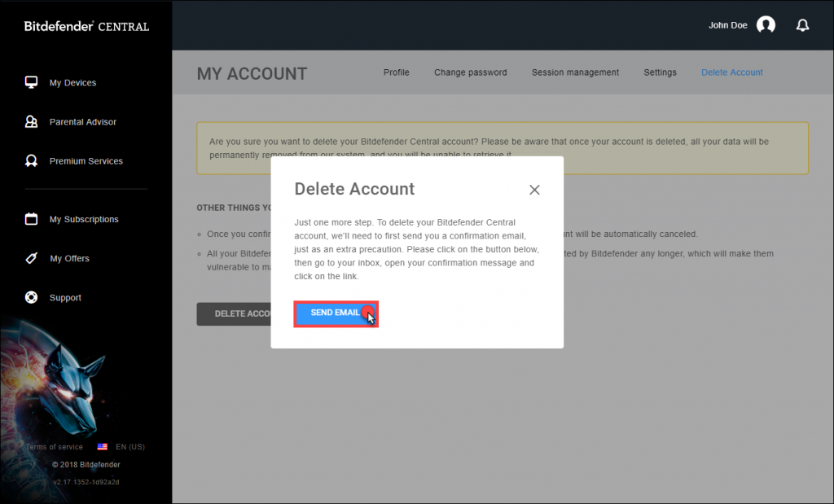Open My Devices in sidebar
The width and height of the screenshot is (834, 504).
(x=72, y=82)
